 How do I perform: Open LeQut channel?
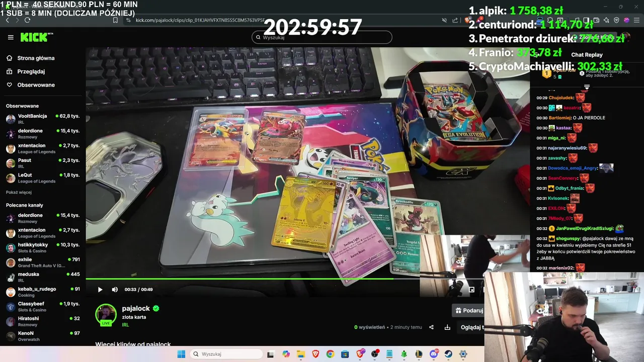tap(43, 178)
